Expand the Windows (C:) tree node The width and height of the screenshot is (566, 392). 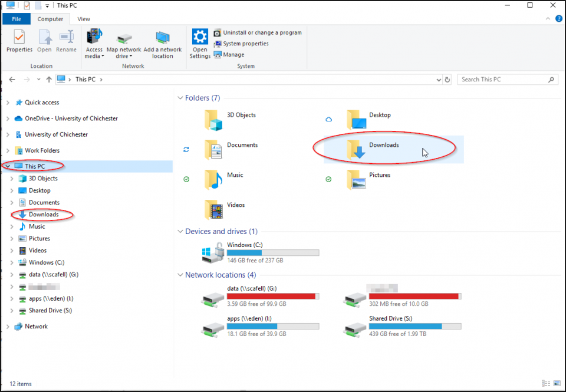(x=12, y=262)
